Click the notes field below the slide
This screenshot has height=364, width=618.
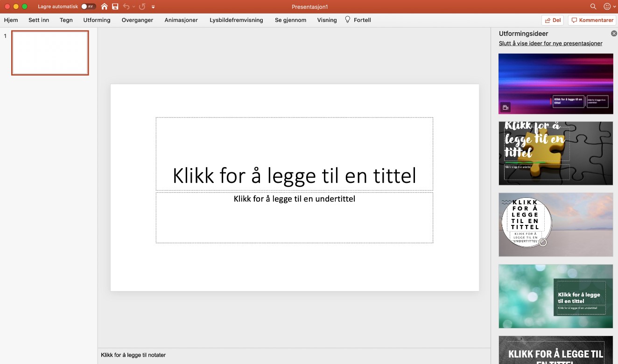[294, 355]
